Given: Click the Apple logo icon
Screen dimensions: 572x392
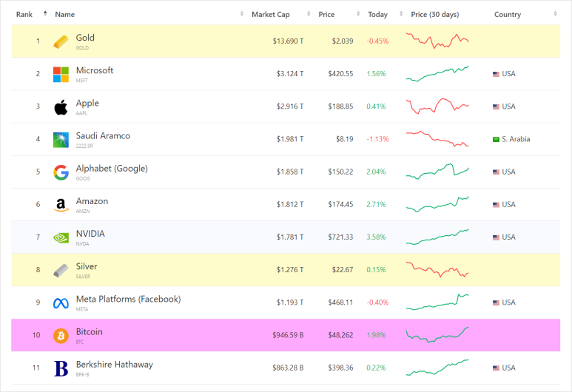Looking at the screenshot, I should 61,107.
